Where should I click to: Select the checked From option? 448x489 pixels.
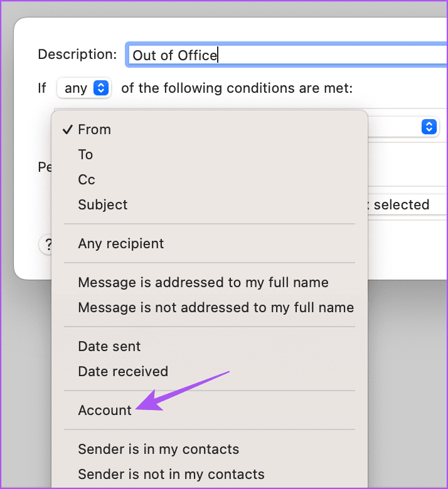click(210, 129)
